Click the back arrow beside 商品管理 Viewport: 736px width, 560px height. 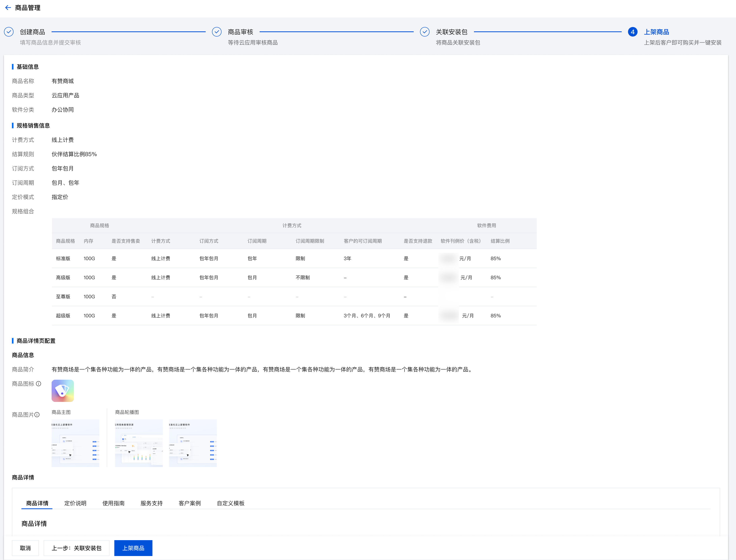click(8, 7)
